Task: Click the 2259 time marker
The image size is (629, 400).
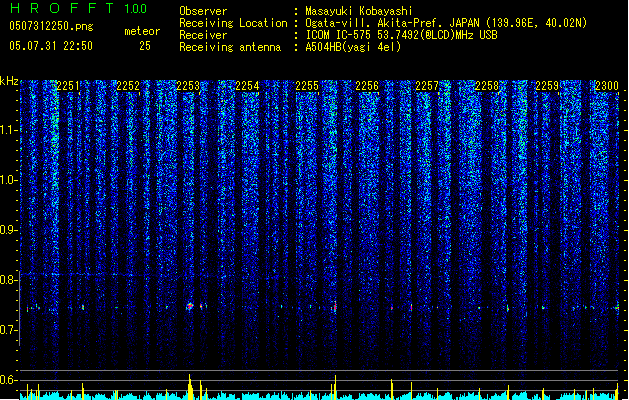Action: coord(547,86)
